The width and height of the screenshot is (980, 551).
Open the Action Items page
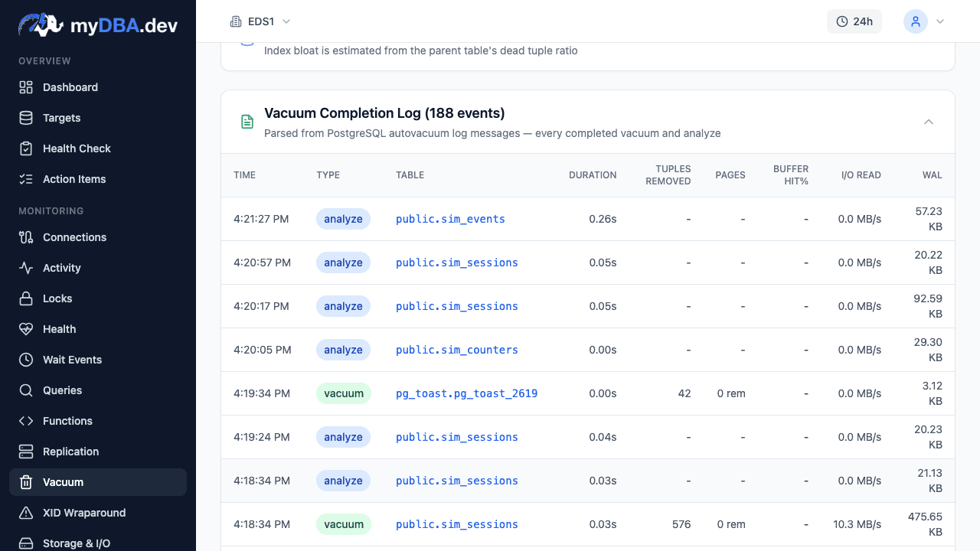74,179
